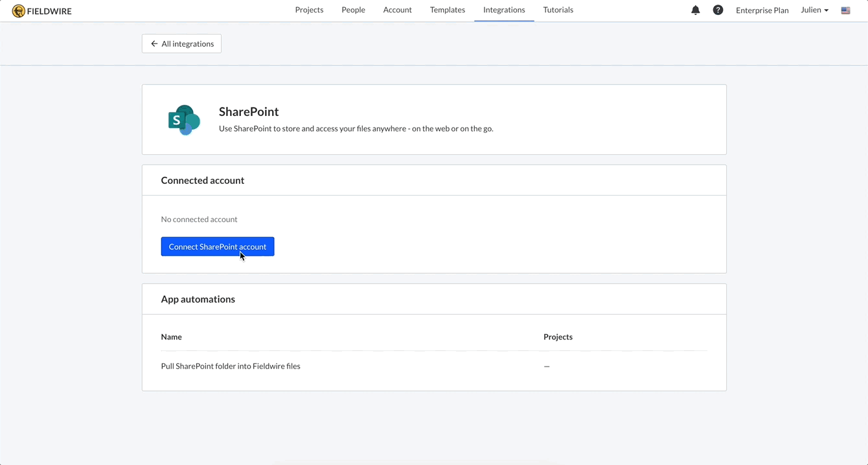Screen dimensions: 868x465
Task: Navigate to the People page
Action: pos(353,10)
